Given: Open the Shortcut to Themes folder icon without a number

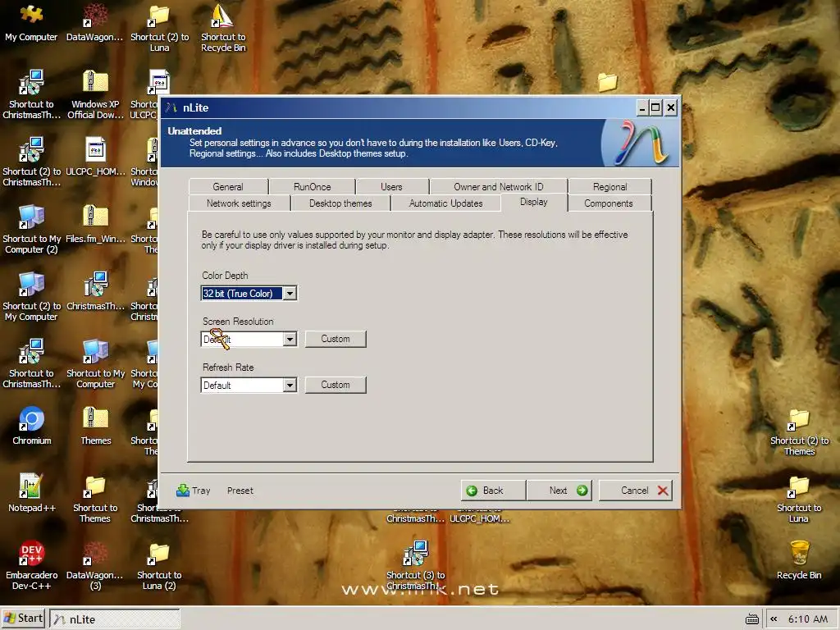Looking at the screenshot, I should [x=95, y=498].
